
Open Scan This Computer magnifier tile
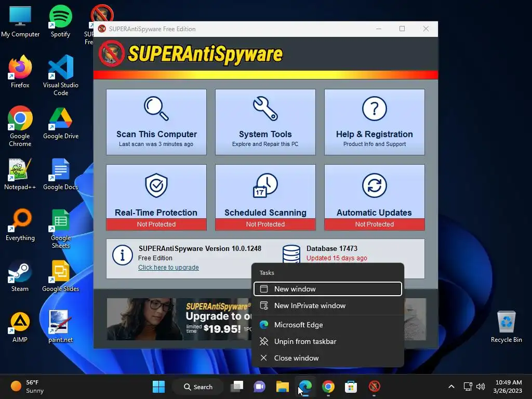(156, 122)
